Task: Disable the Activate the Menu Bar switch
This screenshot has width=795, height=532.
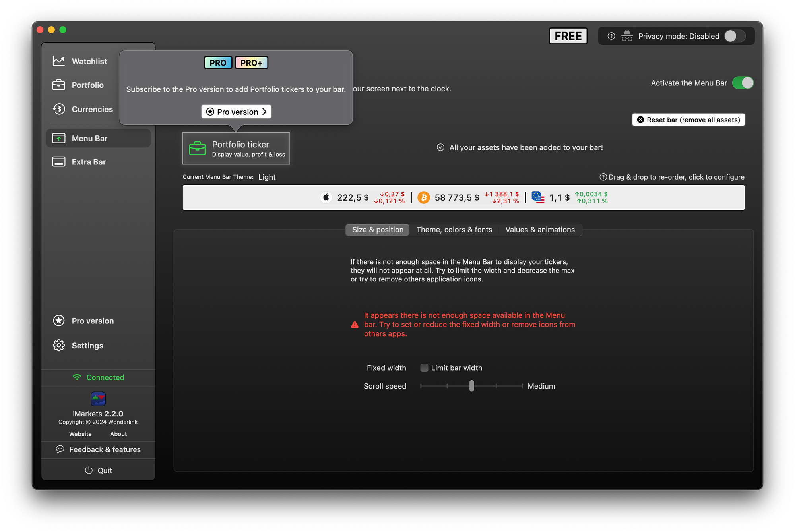Action: [x=743, y=83]
